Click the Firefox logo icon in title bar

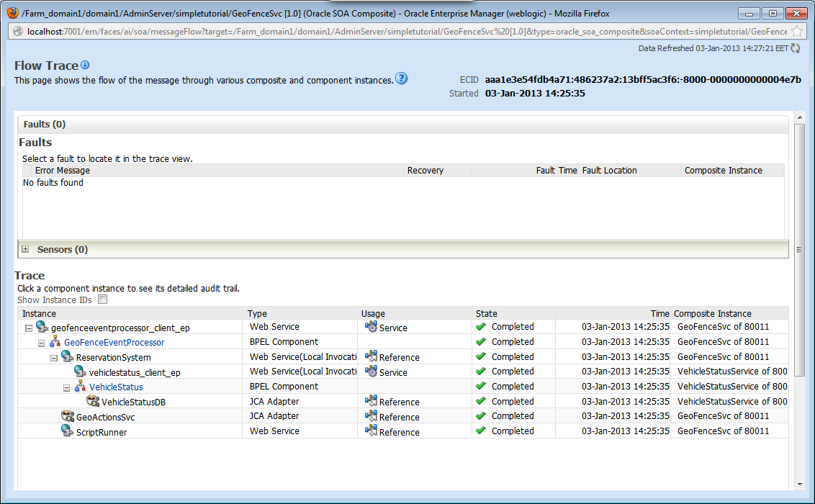tap(13, 13)
